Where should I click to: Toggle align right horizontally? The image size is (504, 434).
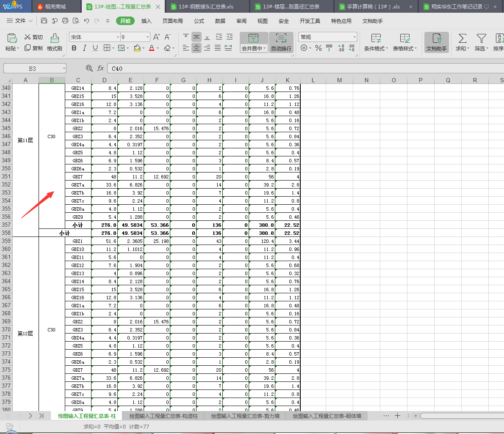[x=208, y=48]
